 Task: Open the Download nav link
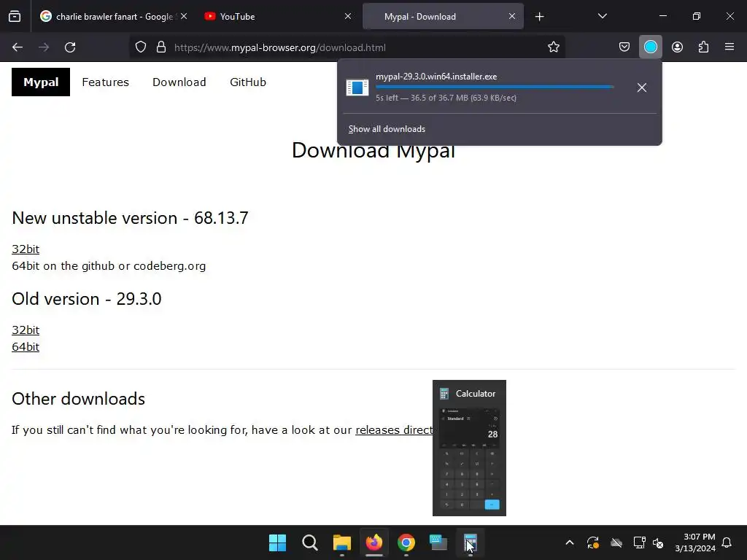pyautogui.click(x=179, y=82)
